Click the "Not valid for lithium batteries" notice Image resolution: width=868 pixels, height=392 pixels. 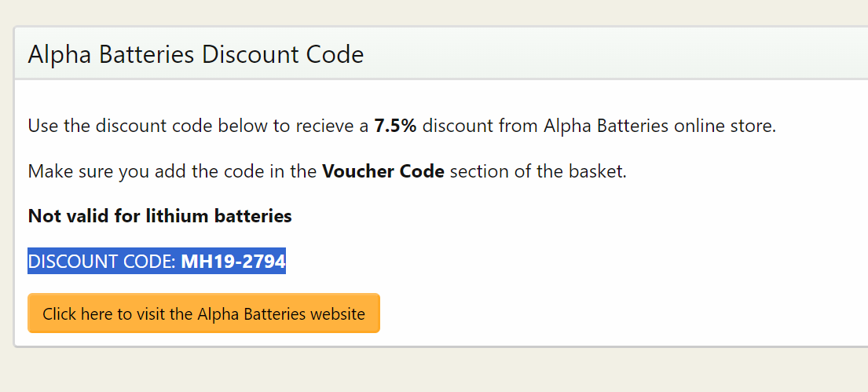coord(159,216)
